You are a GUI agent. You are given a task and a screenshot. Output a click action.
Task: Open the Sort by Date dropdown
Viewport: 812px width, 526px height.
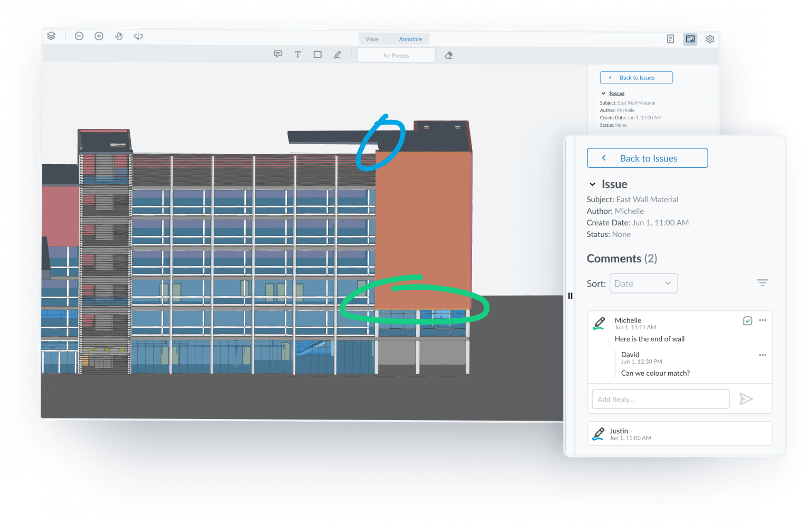click(643, 283)
